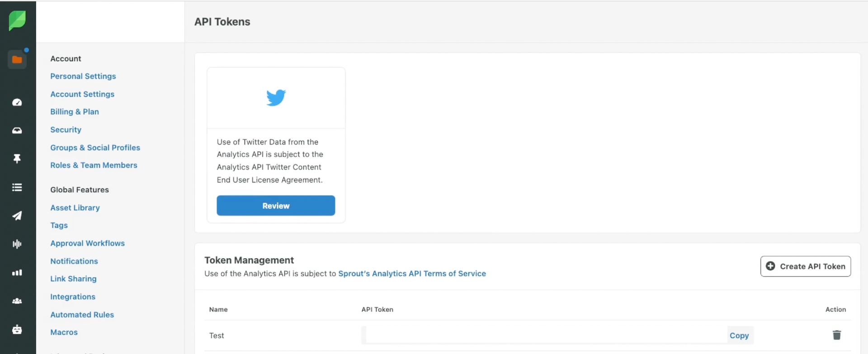Open the paper plane publishing icon
Viewport: 868px width, 354px height.
[17, 216]
